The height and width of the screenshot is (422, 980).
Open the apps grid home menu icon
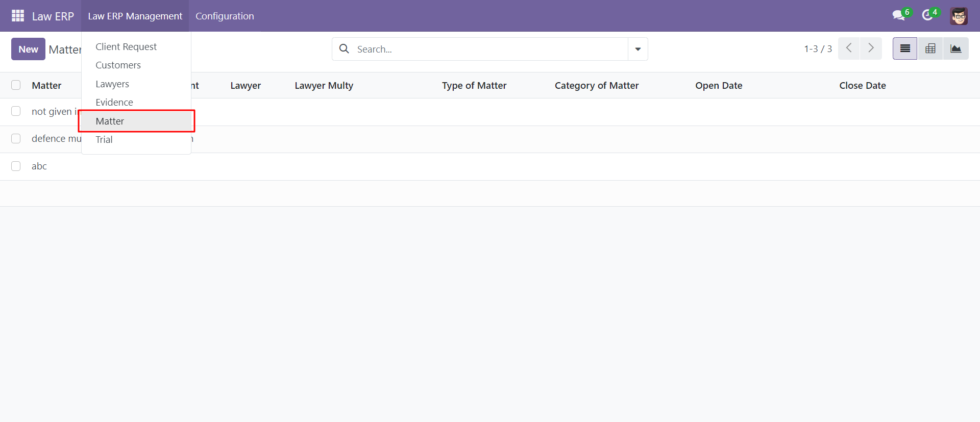point(18,16)
